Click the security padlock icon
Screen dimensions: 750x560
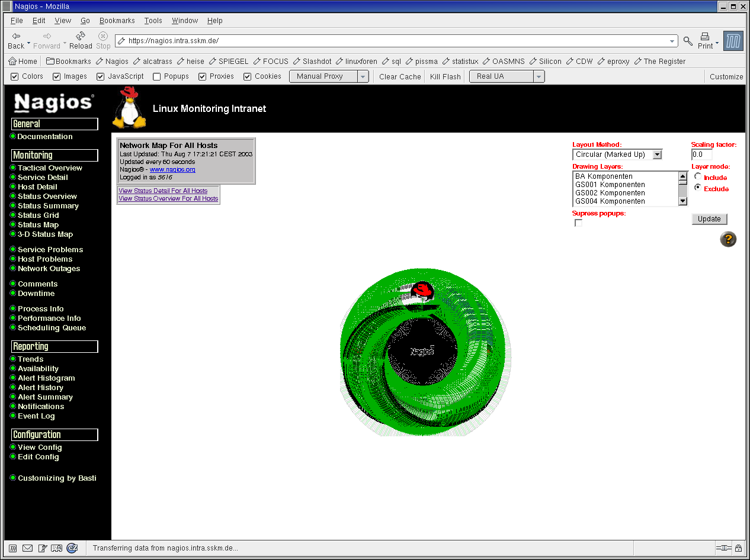tap(738, 548)
